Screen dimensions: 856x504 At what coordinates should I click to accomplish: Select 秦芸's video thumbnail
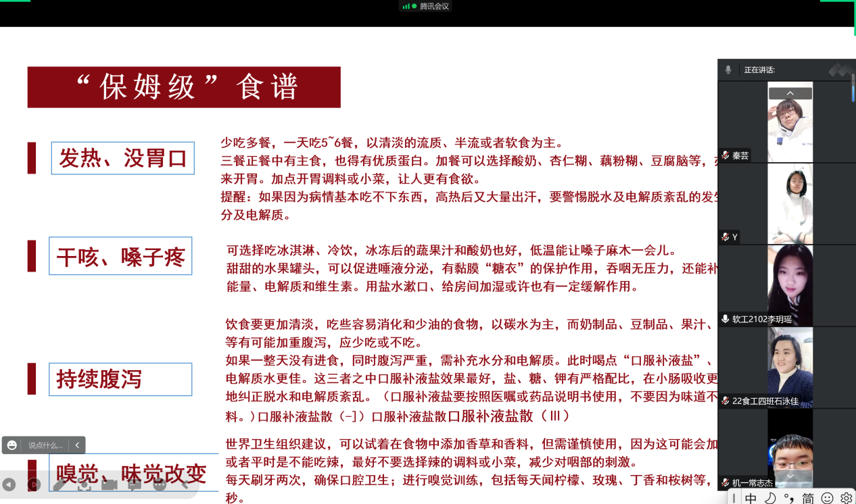pyautogui.click(x=790, y=122)
